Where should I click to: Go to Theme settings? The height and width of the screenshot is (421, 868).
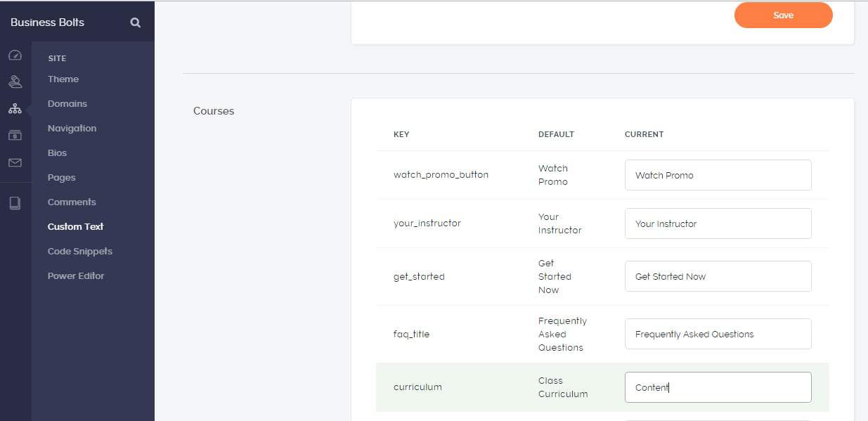click(63, 79)
